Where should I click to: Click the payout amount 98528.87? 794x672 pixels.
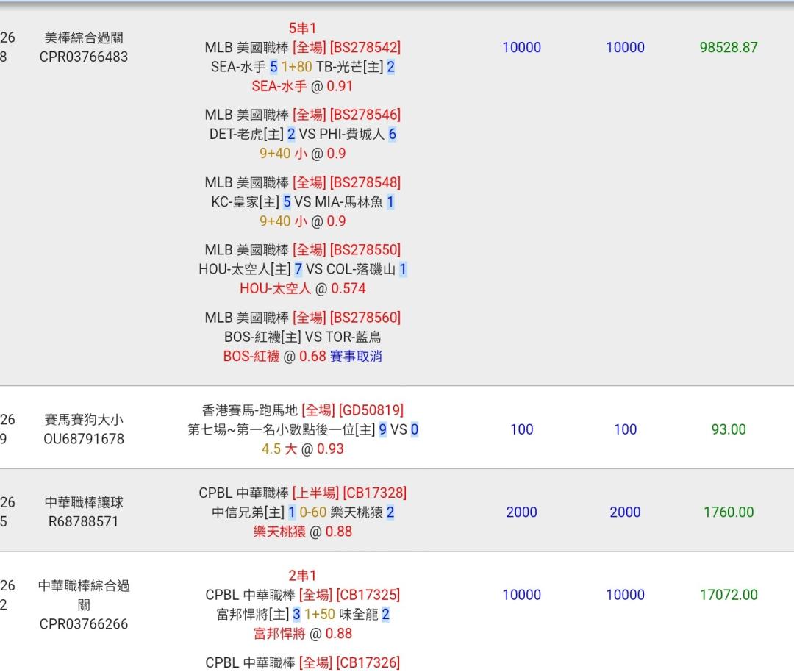[729, 47]
